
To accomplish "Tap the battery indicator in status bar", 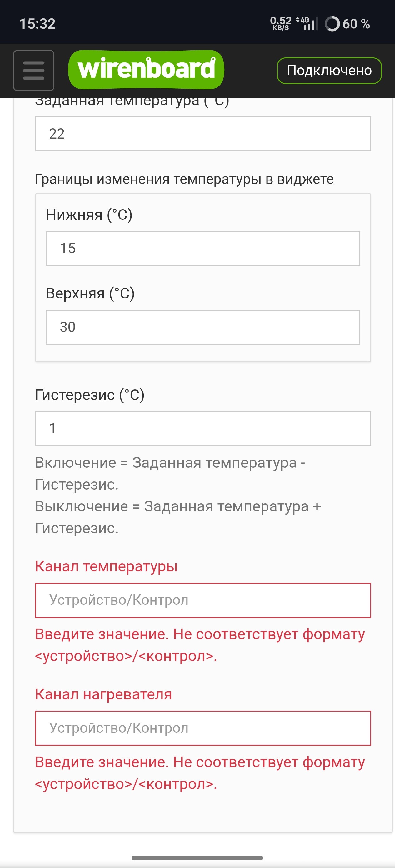I will [347, 24].
